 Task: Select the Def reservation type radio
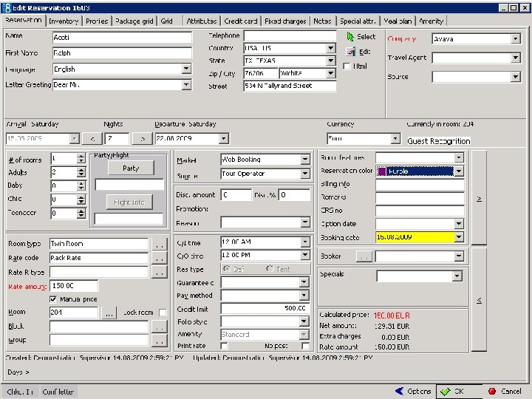pyautogui.click(x=226, y=269)
